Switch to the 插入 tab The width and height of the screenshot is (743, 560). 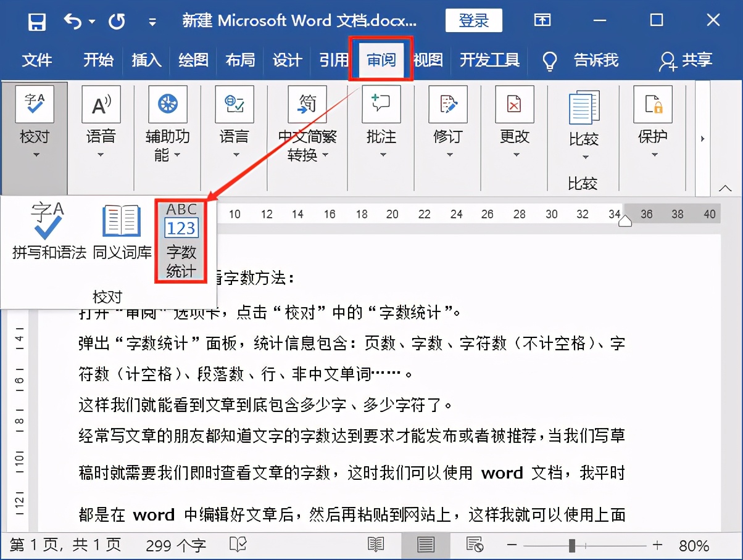146,60
